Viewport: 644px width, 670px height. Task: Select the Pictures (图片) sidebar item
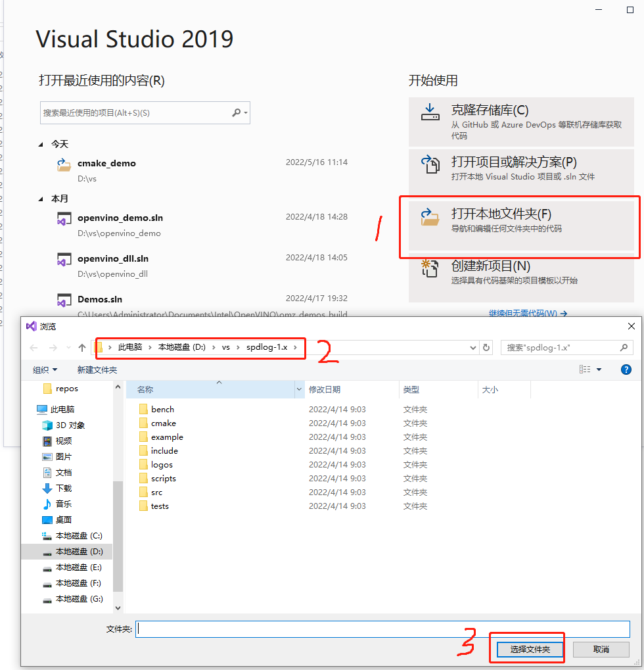(57, 457)
